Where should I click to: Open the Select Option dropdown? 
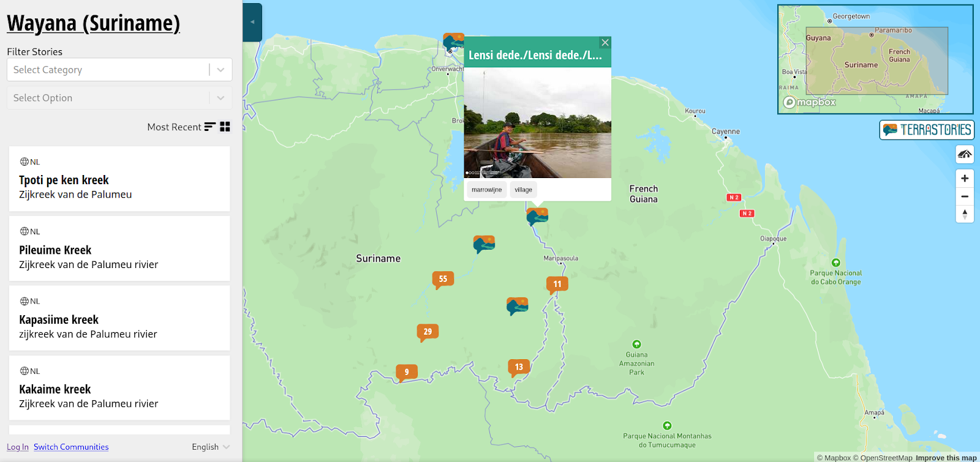119,98
